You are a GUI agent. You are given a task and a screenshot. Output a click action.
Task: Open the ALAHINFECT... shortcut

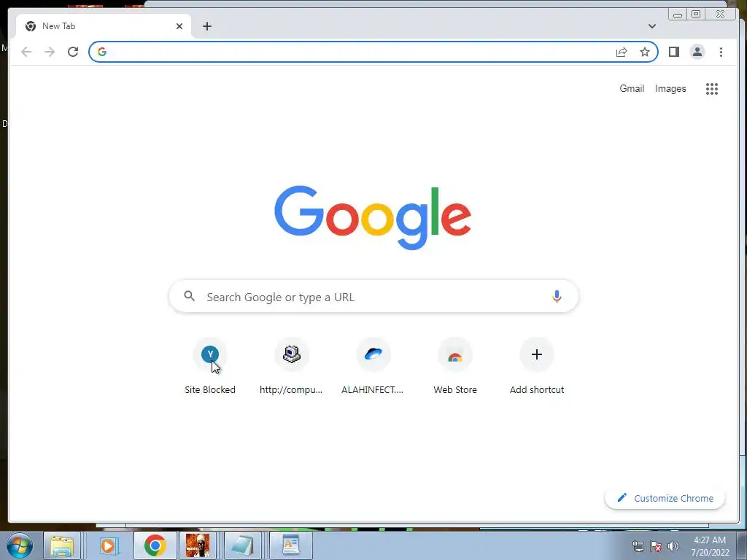(373, 366)
